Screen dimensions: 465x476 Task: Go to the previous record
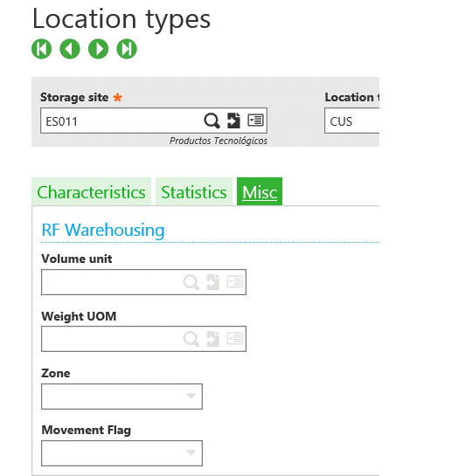click(x=70, y=49)
